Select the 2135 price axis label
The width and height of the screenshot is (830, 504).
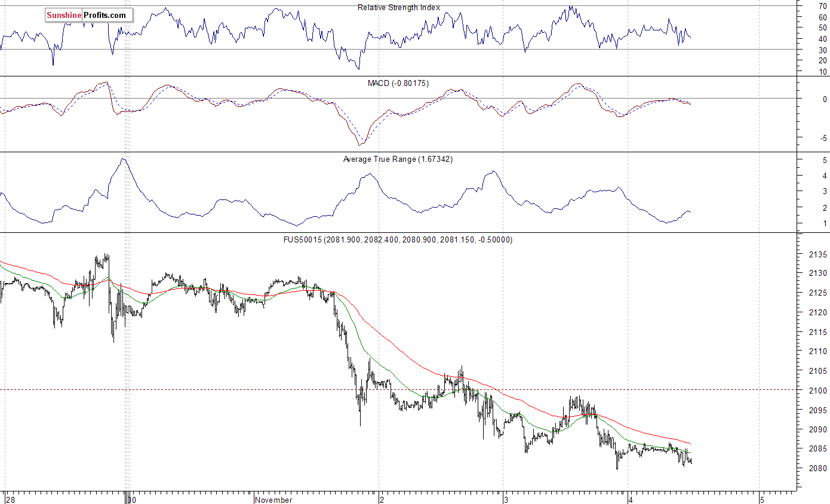[817, 255]
